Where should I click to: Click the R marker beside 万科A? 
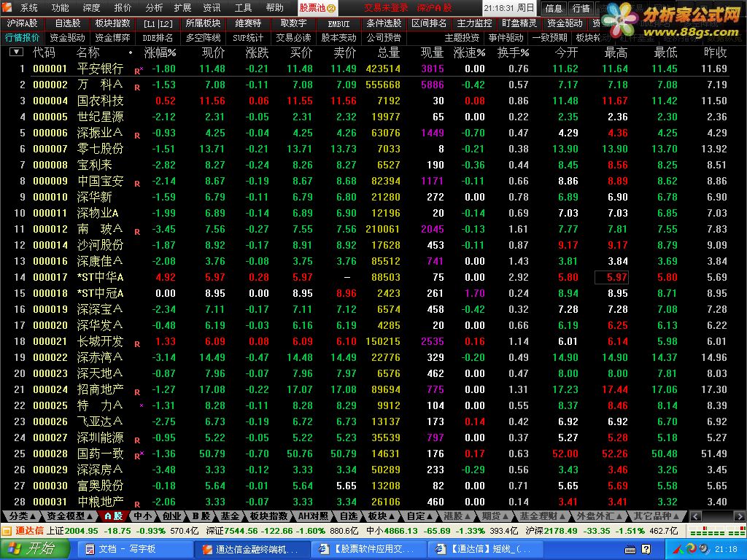137,87
